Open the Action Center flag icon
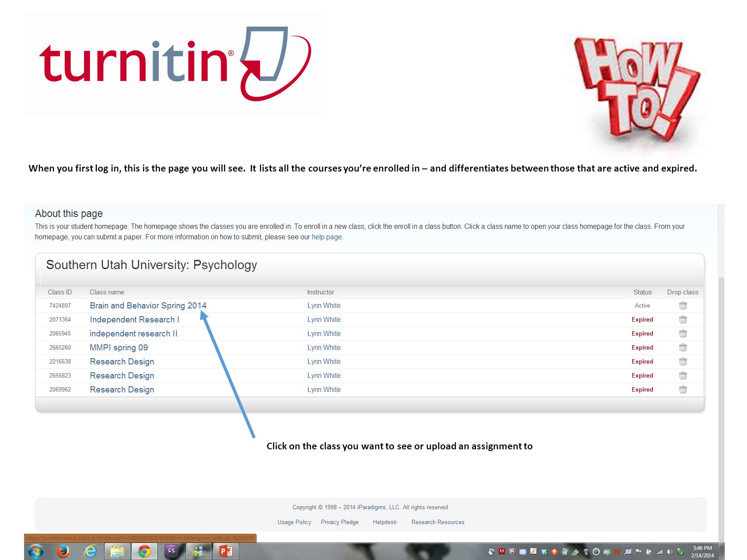This screenshot has width=747, height=560. 638,552
